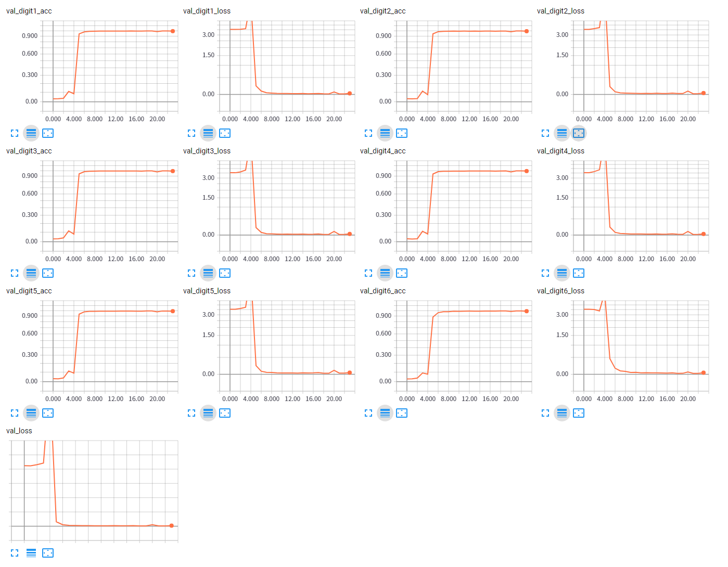Select last data point on val_digit3_loss curve
The width and height of the screenshot is (728, 567).
(x=350, y=234)
